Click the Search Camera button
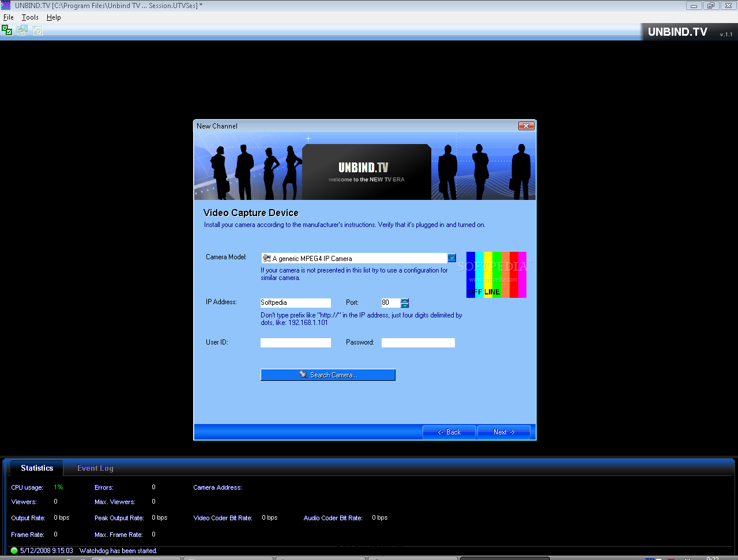The image size is (738, 560). (328, 375)
